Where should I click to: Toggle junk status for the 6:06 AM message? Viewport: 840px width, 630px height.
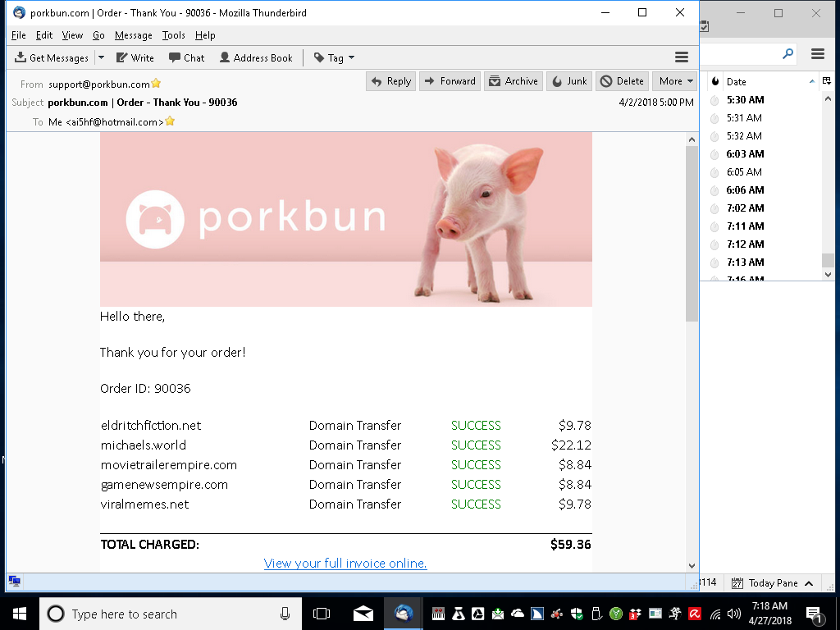(714, 190)
